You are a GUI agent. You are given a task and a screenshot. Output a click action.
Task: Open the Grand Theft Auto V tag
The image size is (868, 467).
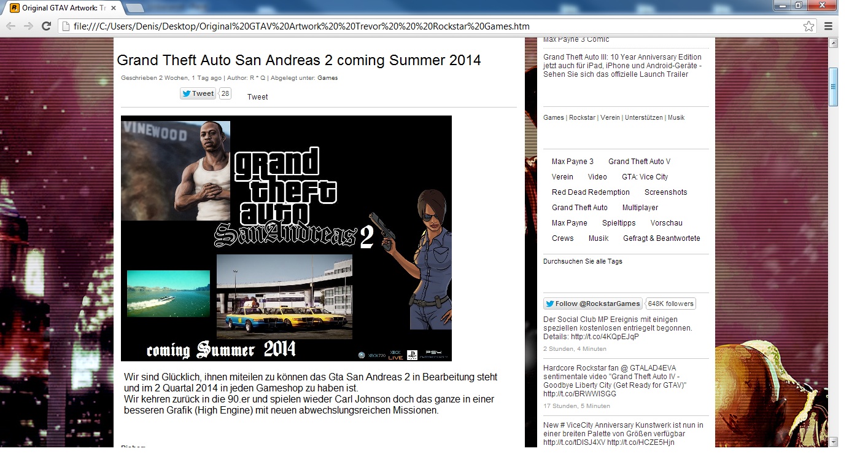pyautogui.click(x=639, y=162)
